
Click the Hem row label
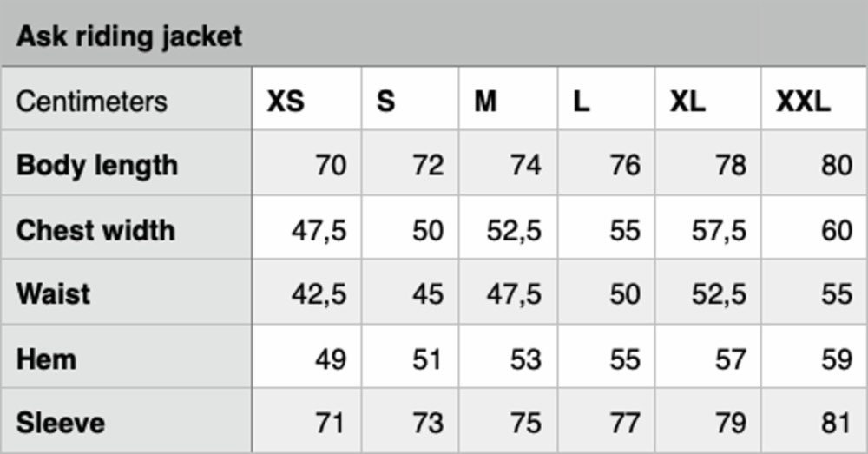pyautogui.click(x=47, y=359)
